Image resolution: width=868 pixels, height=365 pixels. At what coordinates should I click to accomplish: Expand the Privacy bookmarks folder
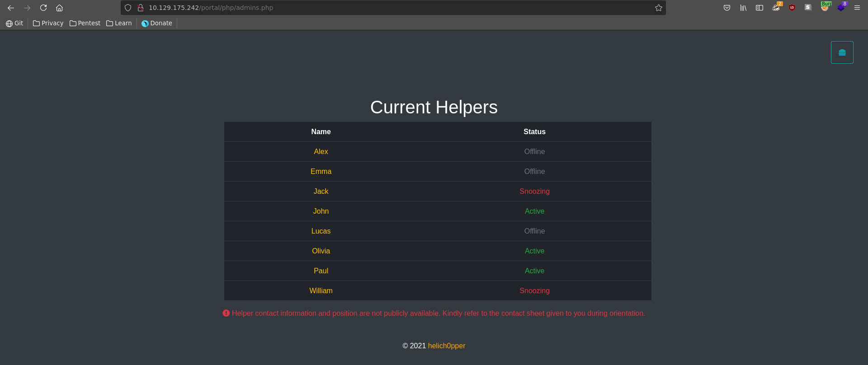(x=48, y=23)
